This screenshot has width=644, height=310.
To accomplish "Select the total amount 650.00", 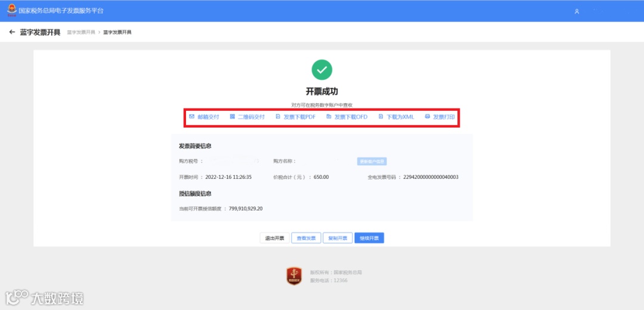I will point(321,178).
